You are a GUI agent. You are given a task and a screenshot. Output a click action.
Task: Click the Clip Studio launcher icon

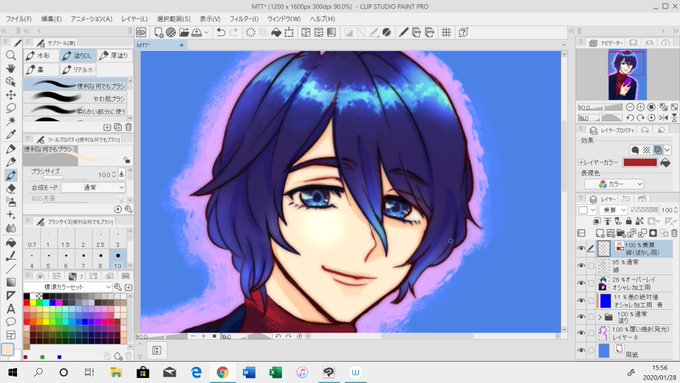(141, 33)
